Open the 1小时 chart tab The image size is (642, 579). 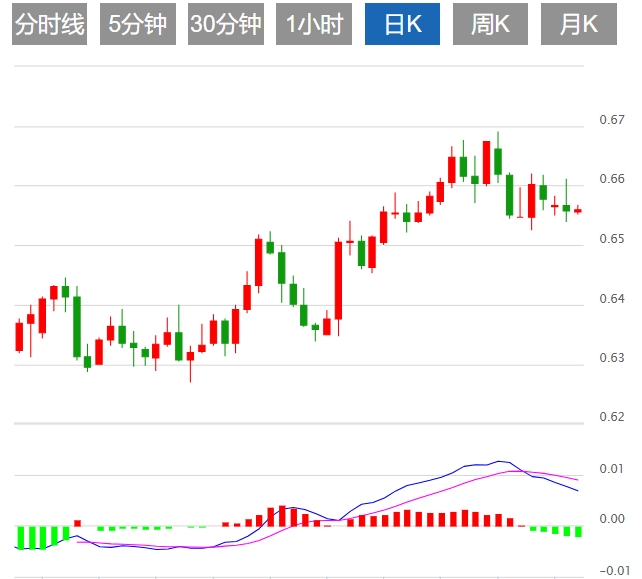click(x=314, y=24)
